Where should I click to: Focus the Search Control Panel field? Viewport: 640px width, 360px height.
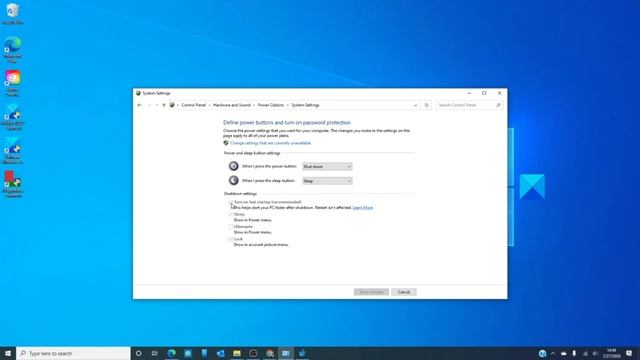[x=469, y=105]
